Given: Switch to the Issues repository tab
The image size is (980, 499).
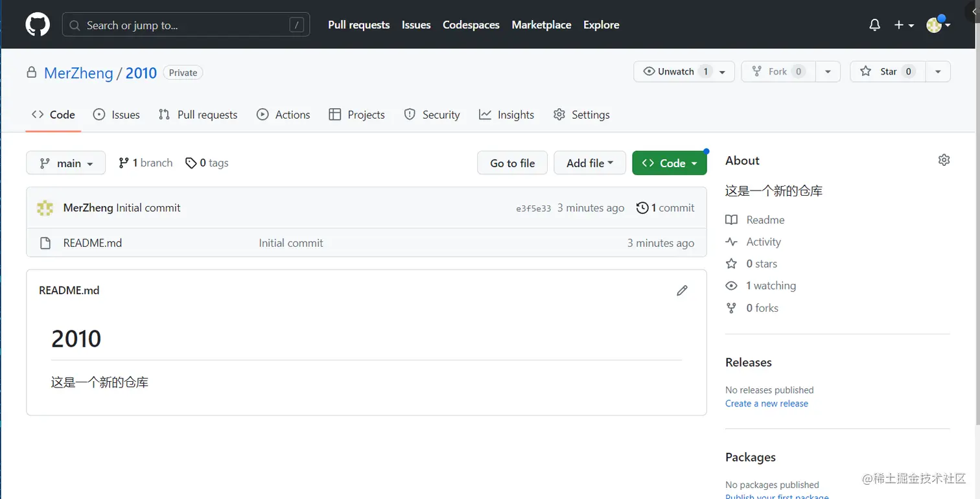Looking at the screenshot, I should (x=117, y=115).
